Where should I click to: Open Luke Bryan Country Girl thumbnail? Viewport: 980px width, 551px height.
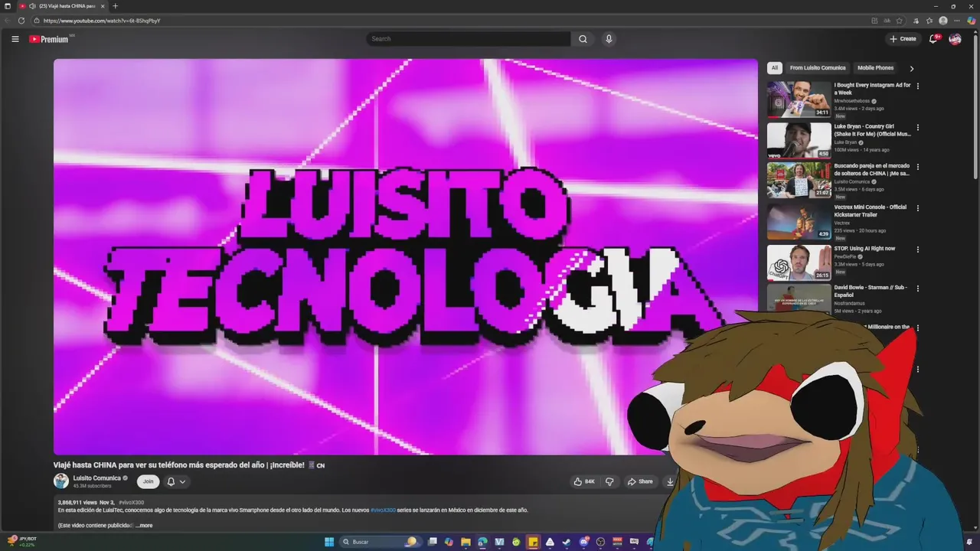click(799, 140)
